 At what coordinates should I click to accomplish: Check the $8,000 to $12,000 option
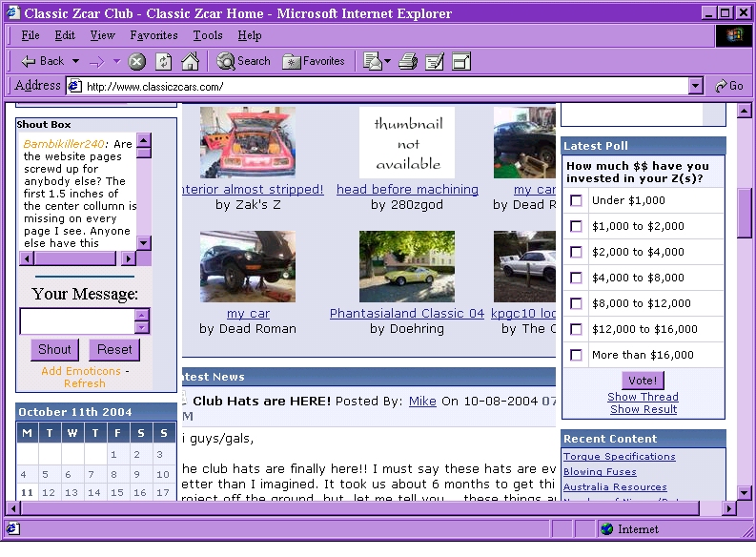coord(576,303)
